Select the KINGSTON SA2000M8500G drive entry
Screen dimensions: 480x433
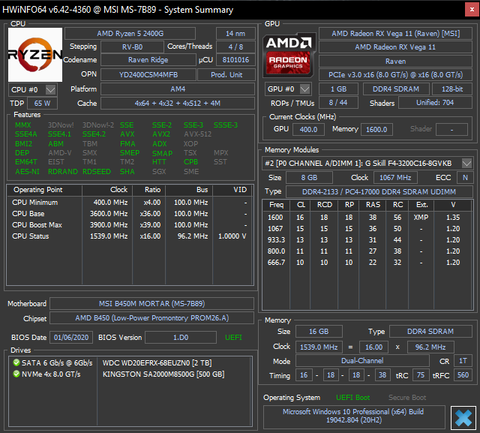tap(163, 374)
